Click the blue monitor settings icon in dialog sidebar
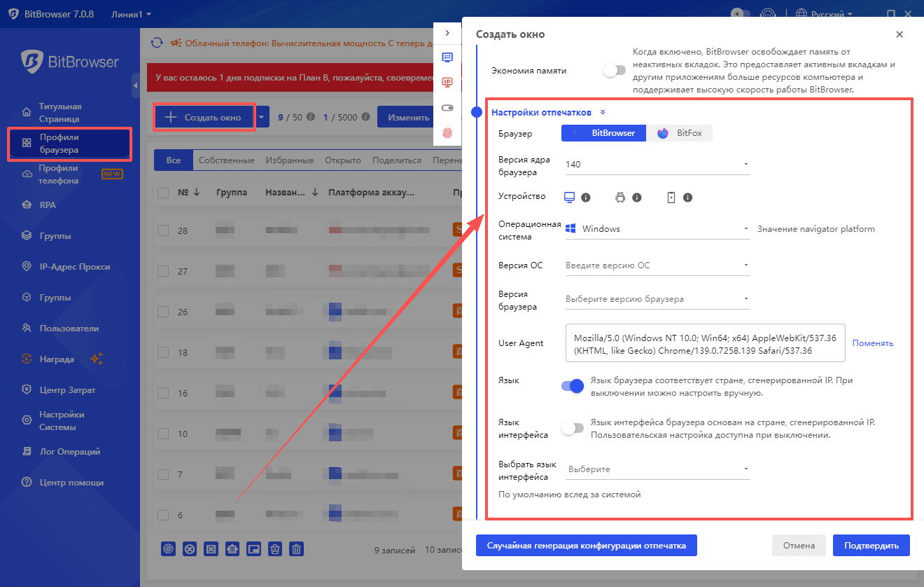The image size is (924, 587). point(448,57)
